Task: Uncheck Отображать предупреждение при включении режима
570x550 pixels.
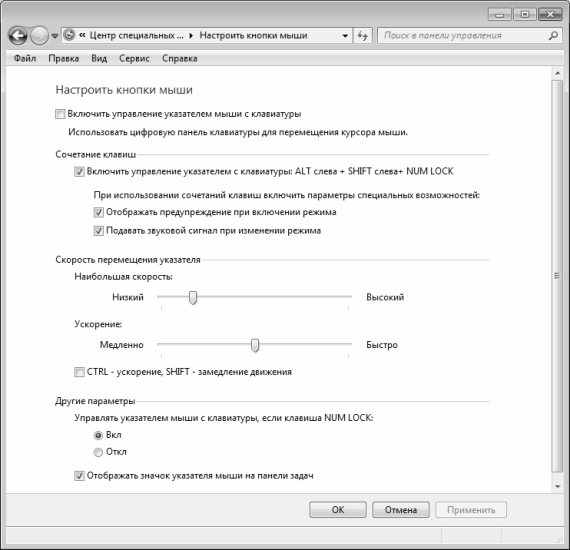Action: click(99, 212)
